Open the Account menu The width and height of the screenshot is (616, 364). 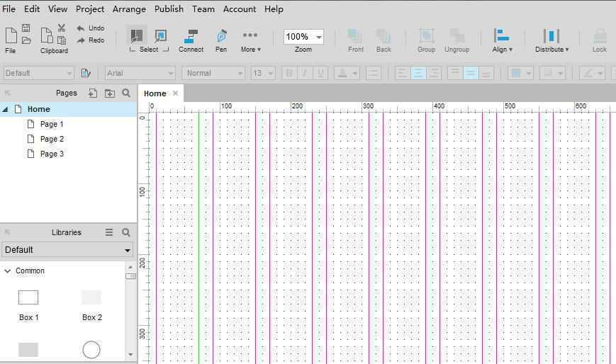click(240, 8)
